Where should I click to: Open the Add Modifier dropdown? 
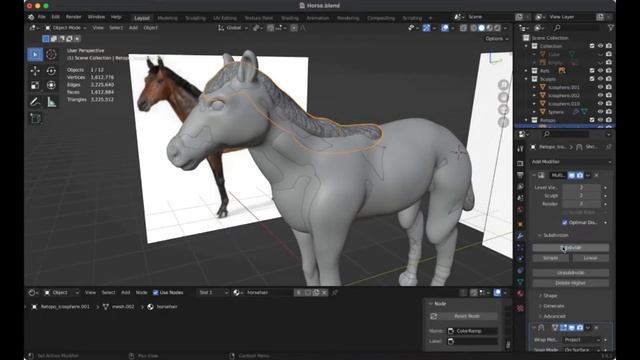(x=571, y=162)
